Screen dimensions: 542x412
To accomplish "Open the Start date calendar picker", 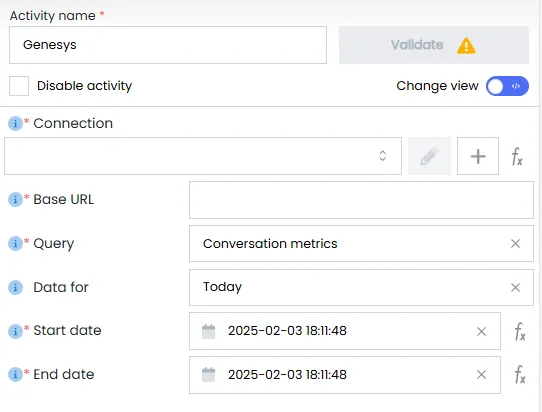I will click(208, 331).
